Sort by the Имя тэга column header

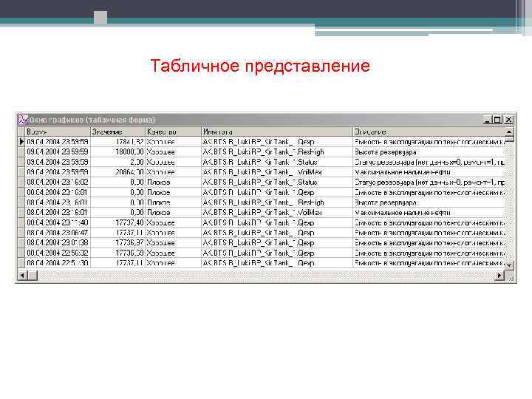[x=277, y=132]
